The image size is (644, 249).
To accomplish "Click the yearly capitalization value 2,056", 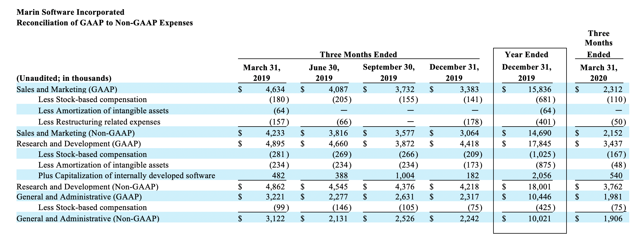I will click(541, 176).
